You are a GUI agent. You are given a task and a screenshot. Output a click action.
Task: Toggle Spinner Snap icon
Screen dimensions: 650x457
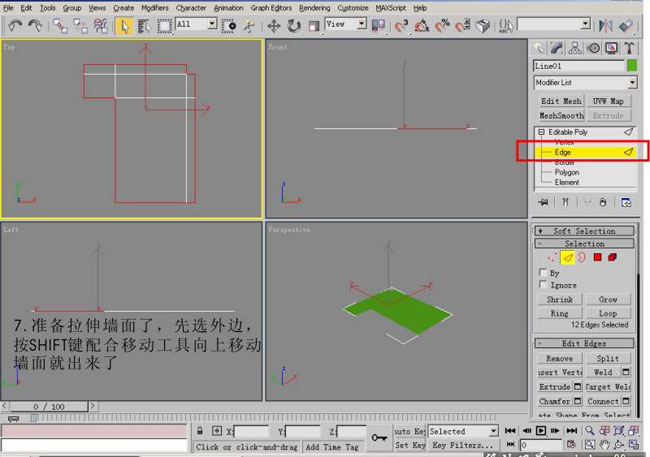(463, 26)
